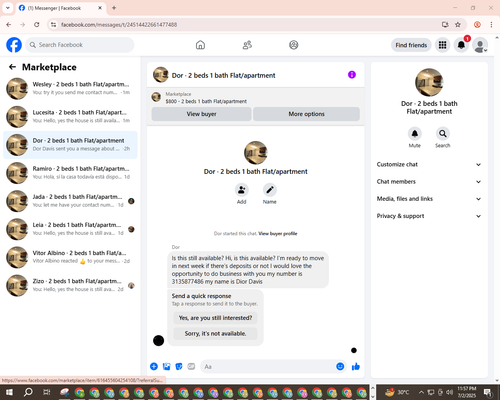500x400 pixels.
Task: Open the Groups icon in top navigation
Action: [x=294, y=45]
